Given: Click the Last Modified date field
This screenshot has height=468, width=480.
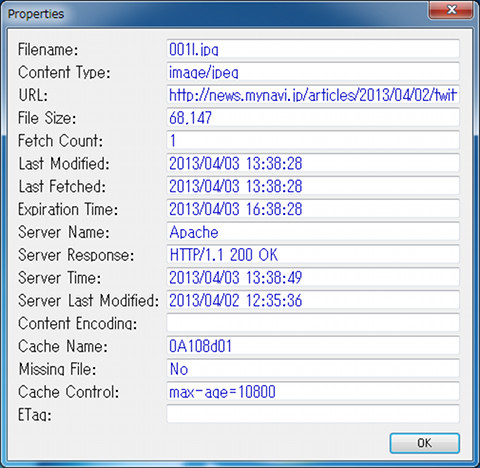Looking at the screenshot, I should [313, 163].
